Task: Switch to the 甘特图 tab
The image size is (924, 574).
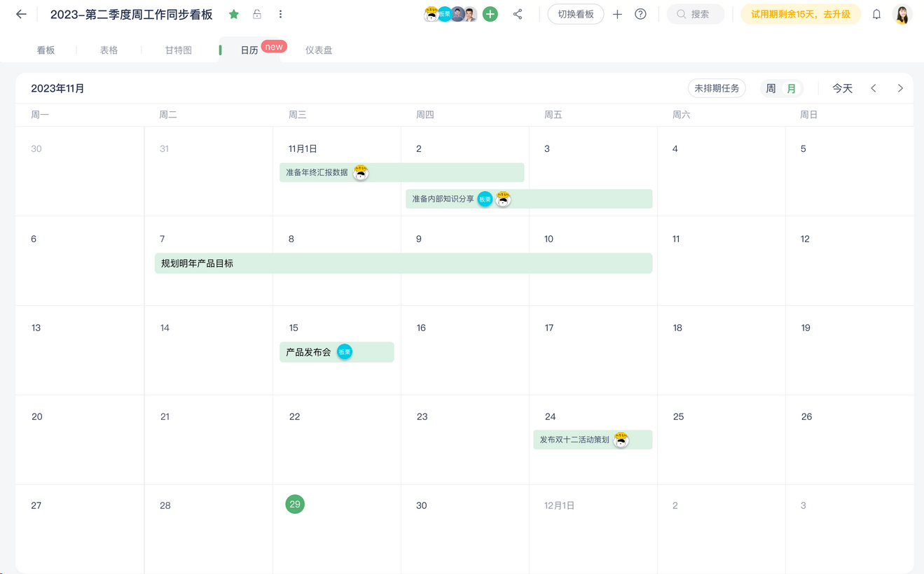Action: tap(179, 50)
